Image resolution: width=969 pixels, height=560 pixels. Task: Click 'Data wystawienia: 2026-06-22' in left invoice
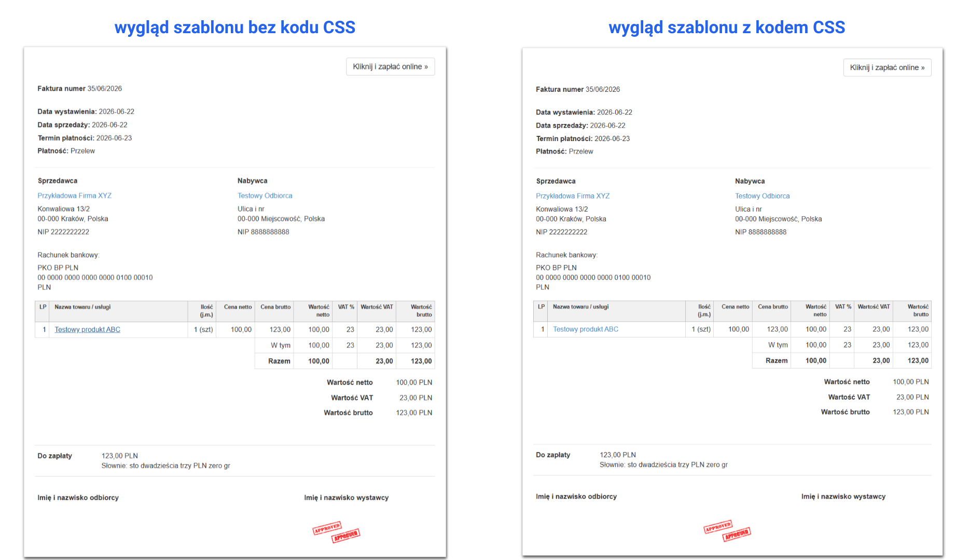pos(86,111)
